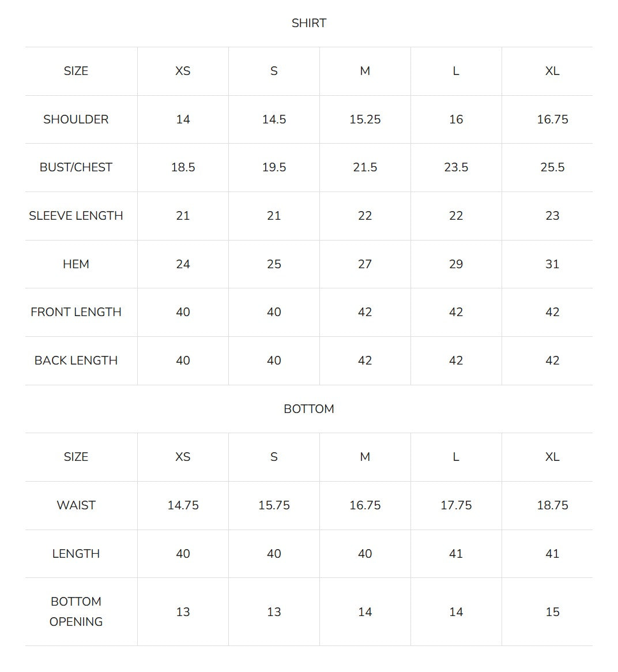Click the BUST/CHEST row label
Screen dimensions: 618x672
(76, 167)
